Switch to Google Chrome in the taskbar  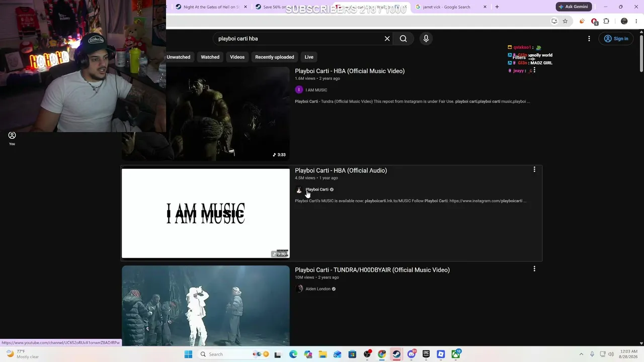tap(382, 354)
